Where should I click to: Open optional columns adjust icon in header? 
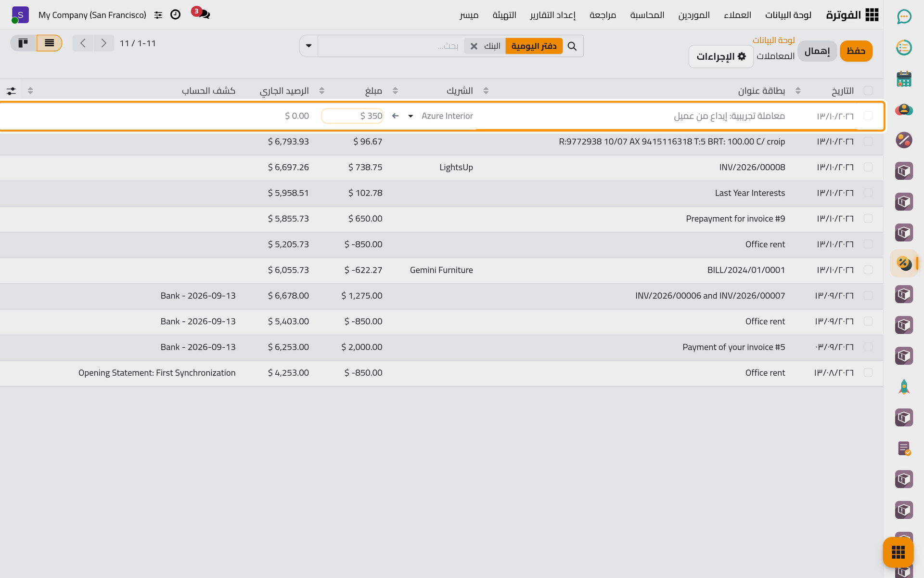(11, 91)
